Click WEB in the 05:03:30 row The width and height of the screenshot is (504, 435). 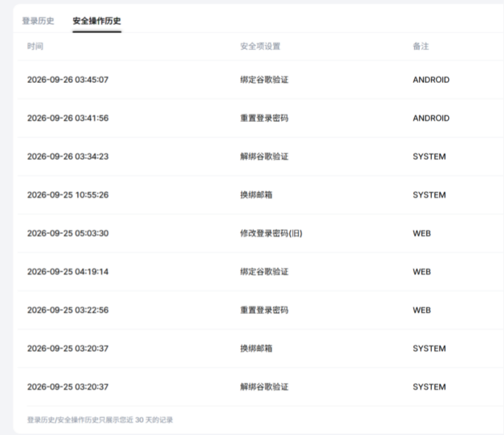422,233
